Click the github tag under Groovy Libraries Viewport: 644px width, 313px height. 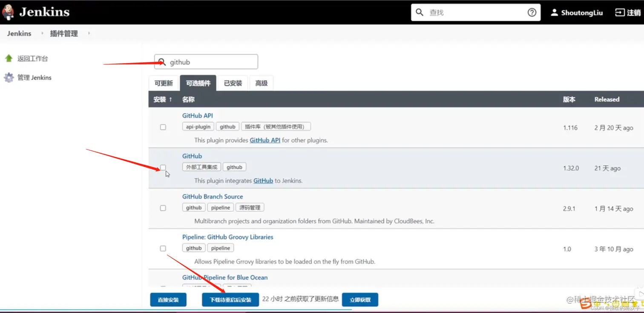click(194, 248)
